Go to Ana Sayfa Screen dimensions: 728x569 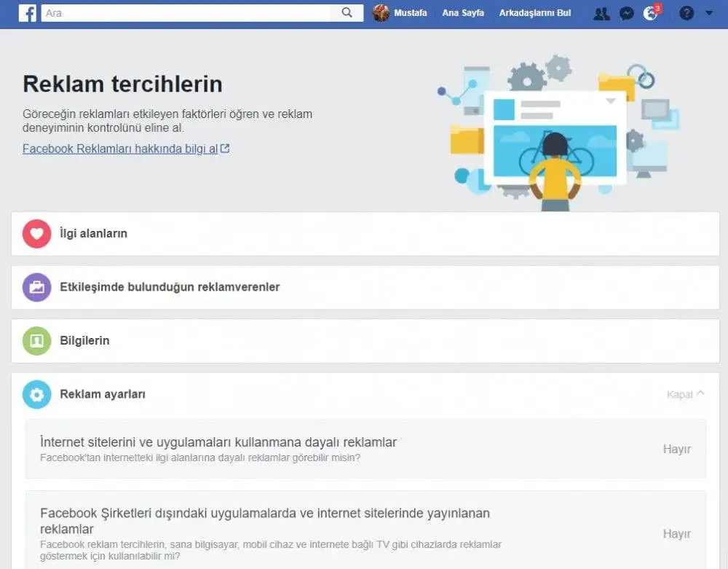pyautogui.click(x=463, y=13)
